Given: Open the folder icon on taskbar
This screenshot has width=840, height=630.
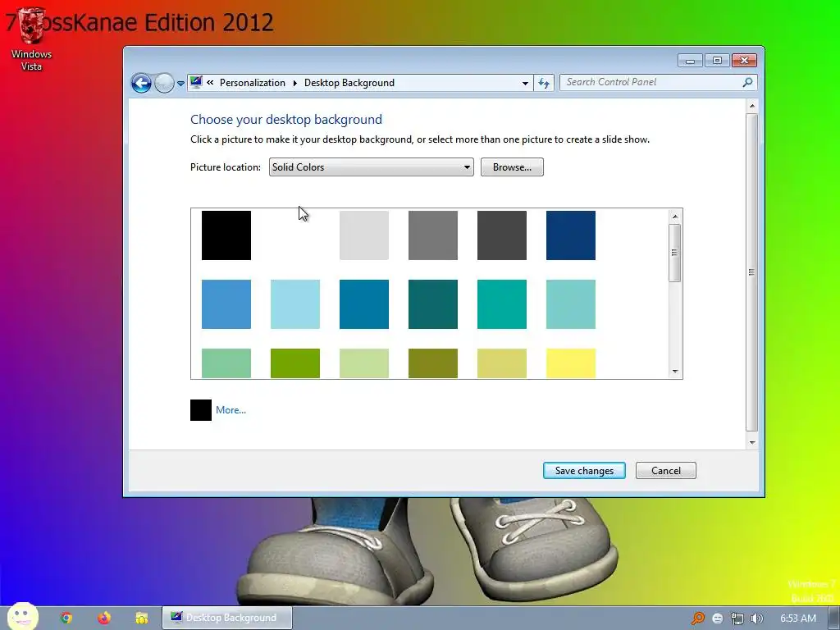Looking at the screenshot, I should pos(141,618).
